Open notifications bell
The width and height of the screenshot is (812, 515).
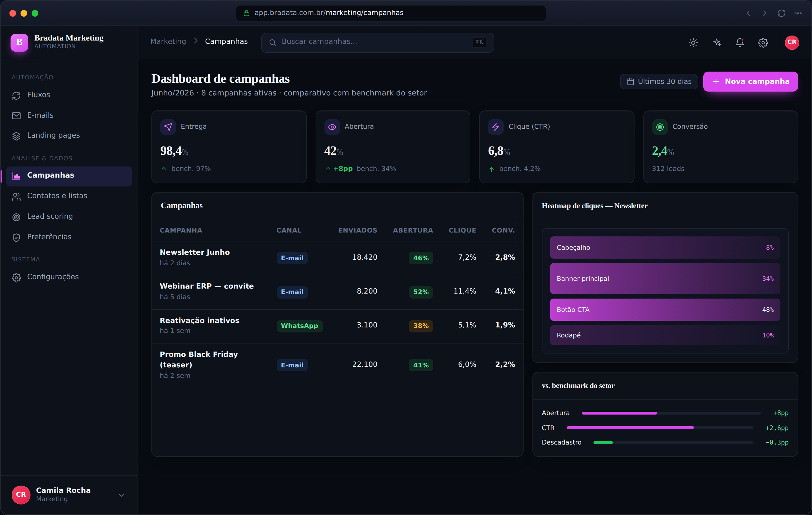point(740,42)
